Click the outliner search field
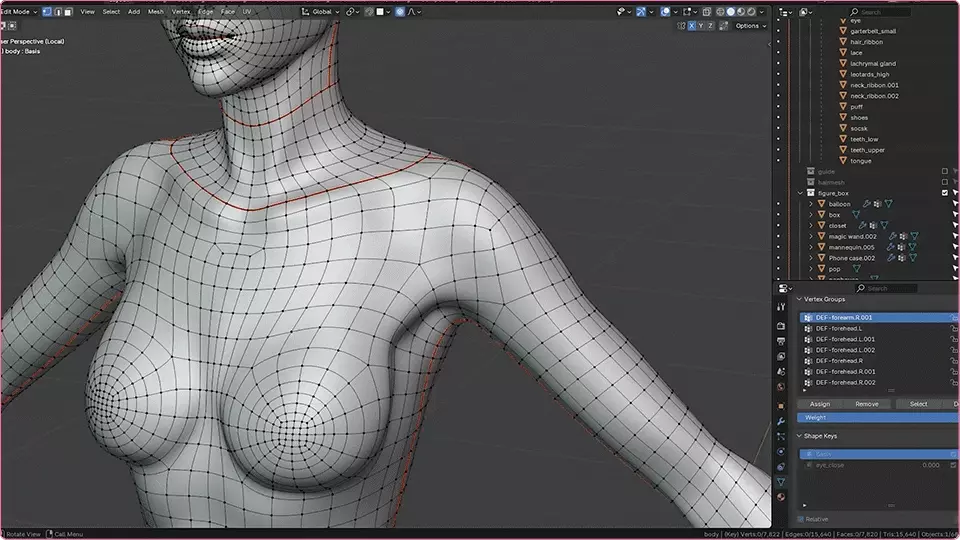960x540 pixels. coord(880,12)
